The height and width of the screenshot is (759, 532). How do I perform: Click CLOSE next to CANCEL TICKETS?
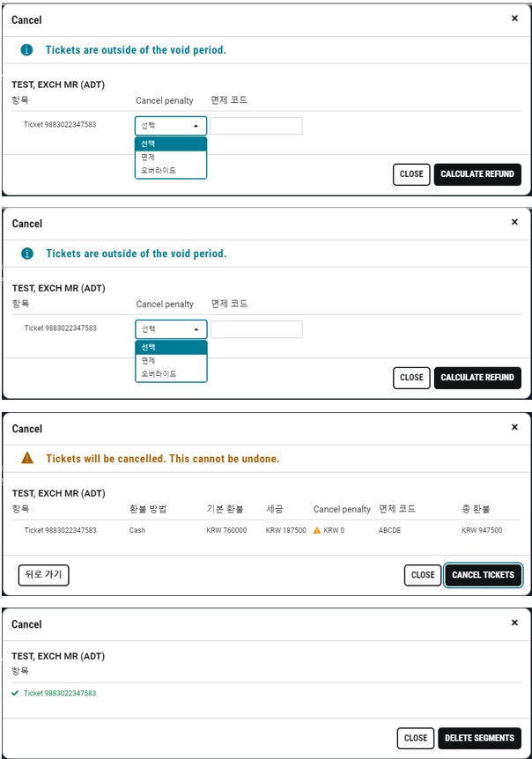[x=423, y=575]
